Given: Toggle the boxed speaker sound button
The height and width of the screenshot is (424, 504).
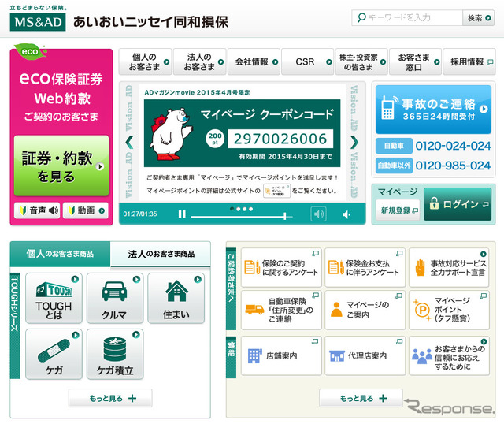Looking at the screenshot, I should pos(318,214).
